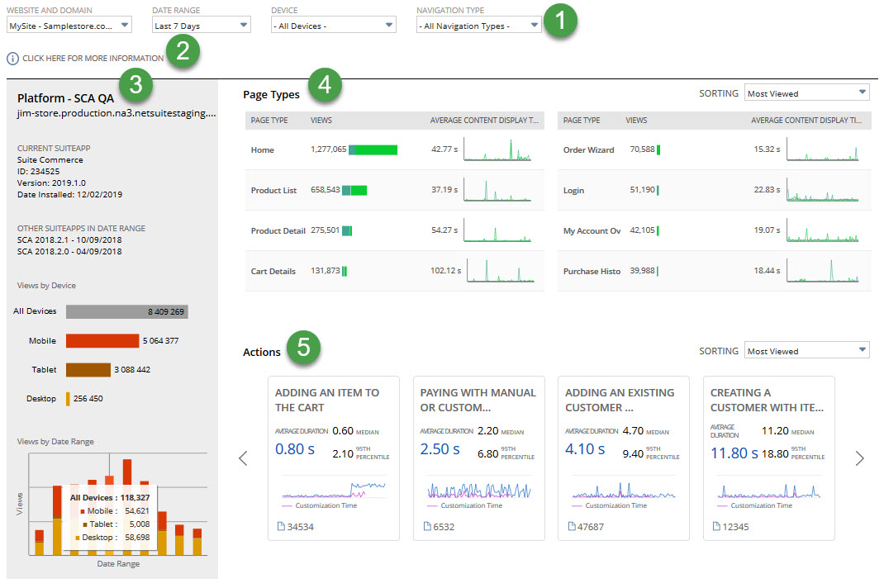The height and width of the screenshot is (588, 884).
Task: Select the Login page type row
Action: 715,190
